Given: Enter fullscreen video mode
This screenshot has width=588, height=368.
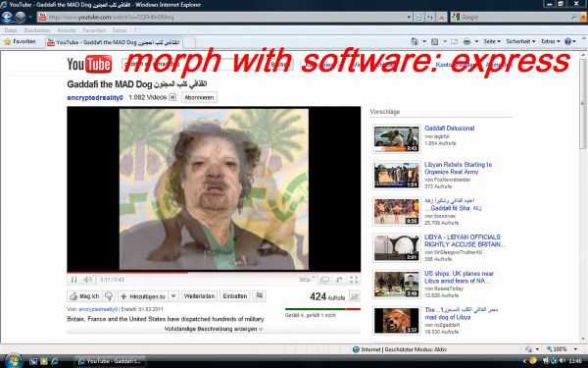Looking at the screenshot, I should [x=354, y=280].
